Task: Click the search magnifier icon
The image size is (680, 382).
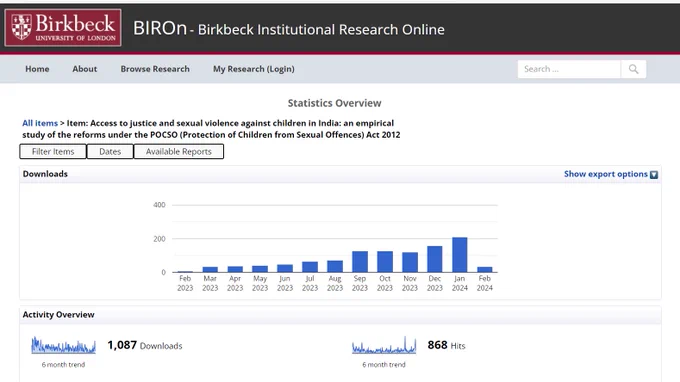Action: coord(633,69)
